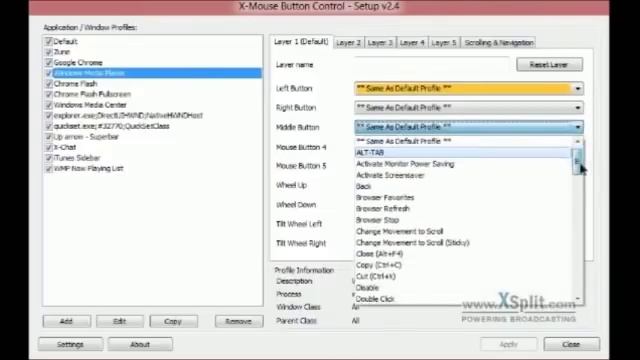The image size is (640, 360).
Task: Uncheck the Default profile checkbox
Action: click(49, 41)
